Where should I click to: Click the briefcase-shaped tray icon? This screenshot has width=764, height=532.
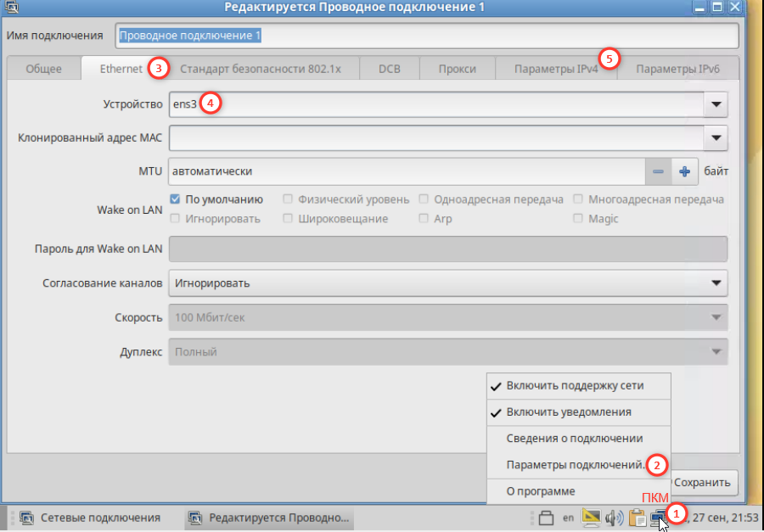point(547,518)
